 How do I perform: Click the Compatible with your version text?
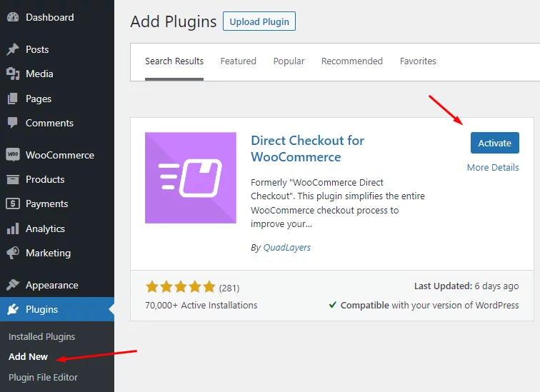429,306
